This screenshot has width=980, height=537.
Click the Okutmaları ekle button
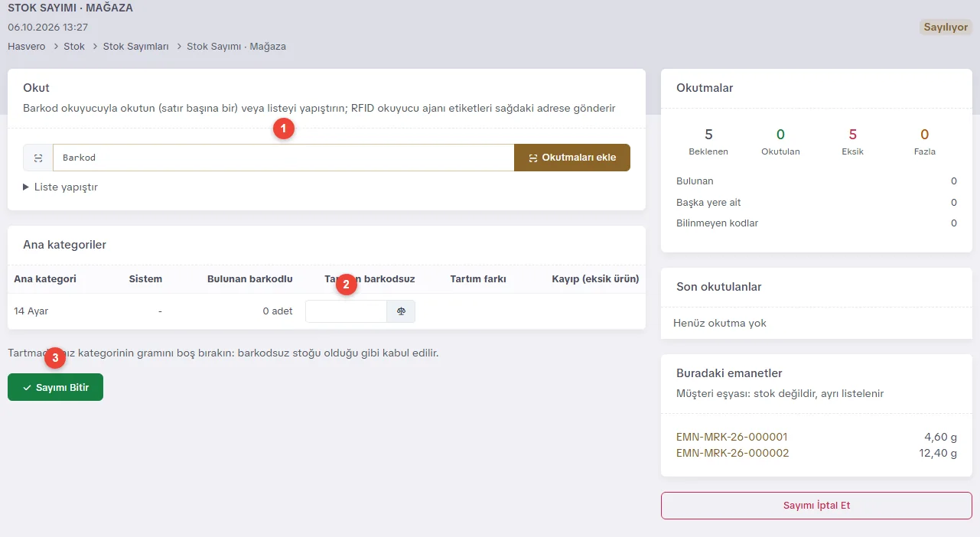click(x=572, y=158)
